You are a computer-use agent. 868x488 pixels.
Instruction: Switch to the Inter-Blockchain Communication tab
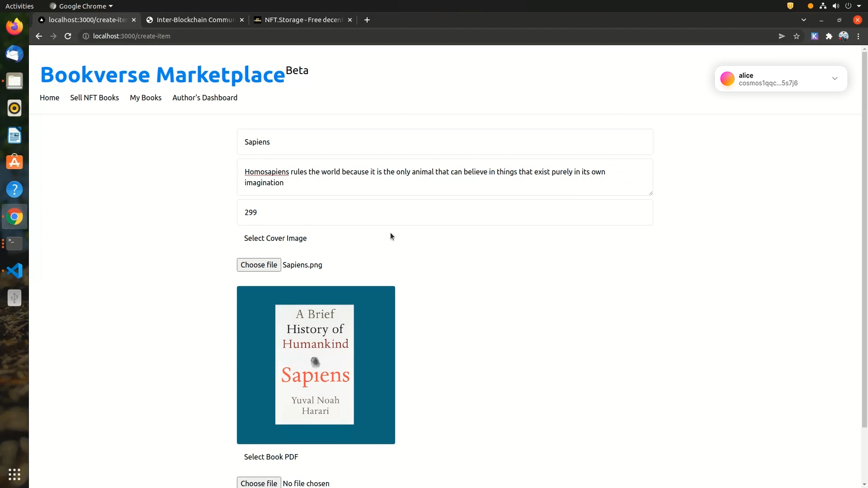point(195,20)
